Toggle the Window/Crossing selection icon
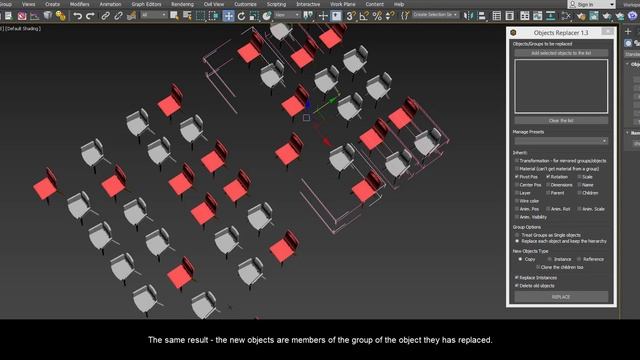The width and height of the screenshot is (640, 360). 214,16
